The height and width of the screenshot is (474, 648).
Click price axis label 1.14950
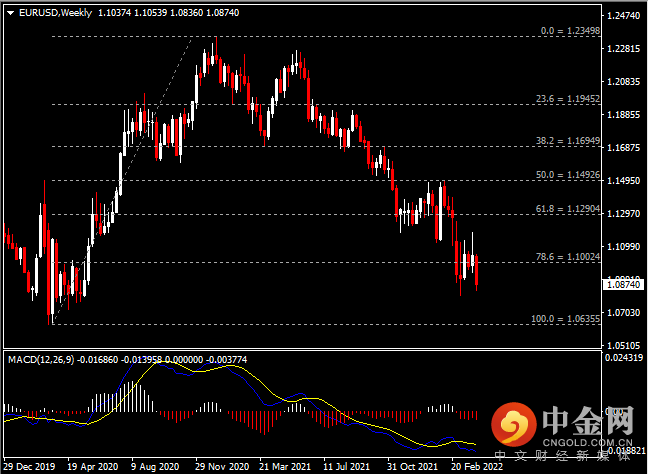(623, 181)
